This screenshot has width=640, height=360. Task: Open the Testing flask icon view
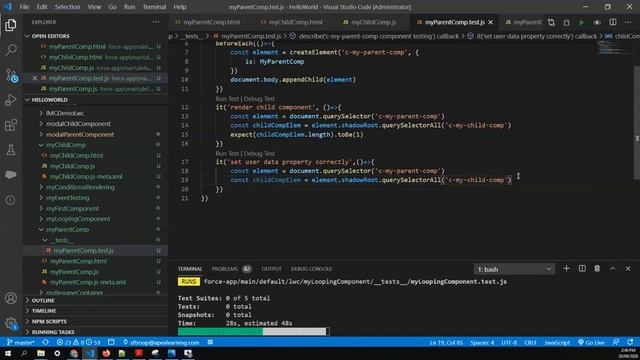pyautogui.click(x=11, y=150)
